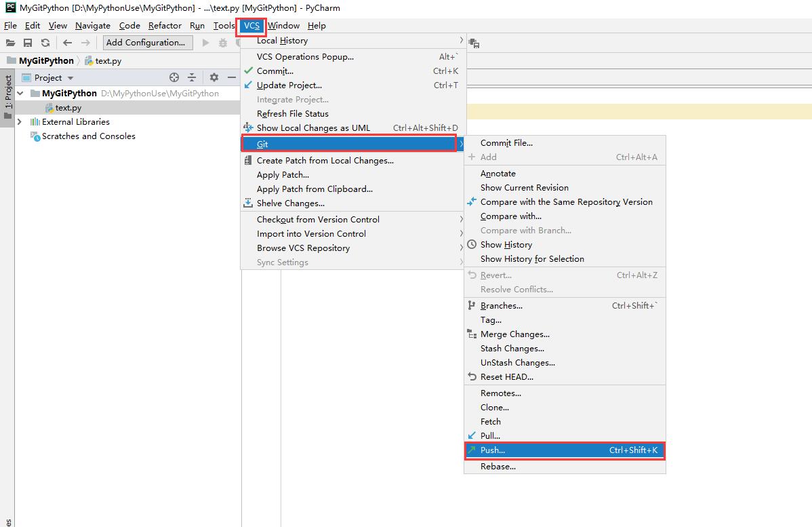Click the Forward navigation arrow
The image size is (812, 527).
click(x=85, y=43)
